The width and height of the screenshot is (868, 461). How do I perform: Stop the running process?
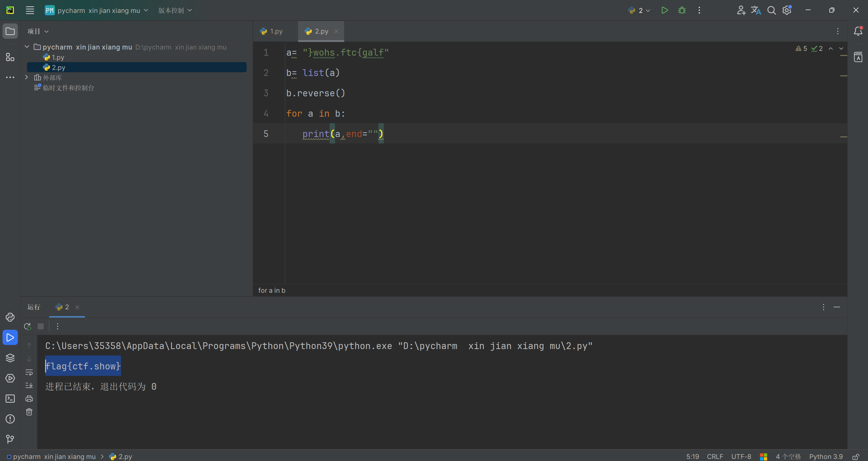coord(41,326)
